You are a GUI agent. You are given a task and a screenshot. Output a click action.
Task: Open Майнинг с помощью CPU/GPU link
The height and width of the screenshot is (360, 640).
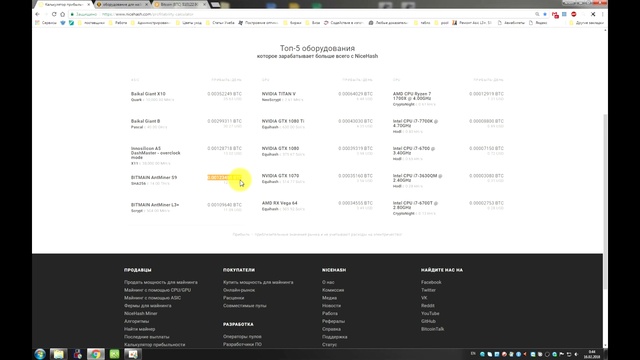click(x=158, y=290)
